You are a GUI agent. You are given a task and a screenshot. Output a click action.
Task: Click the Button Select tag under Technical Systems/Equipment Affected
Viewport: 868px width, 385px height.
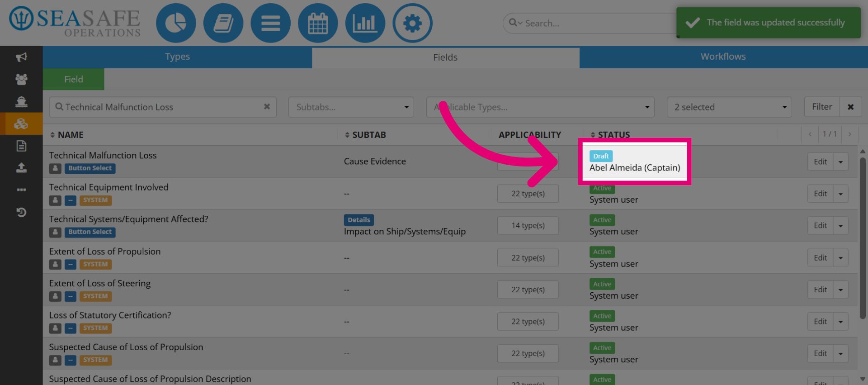click(x=90, y=232)
